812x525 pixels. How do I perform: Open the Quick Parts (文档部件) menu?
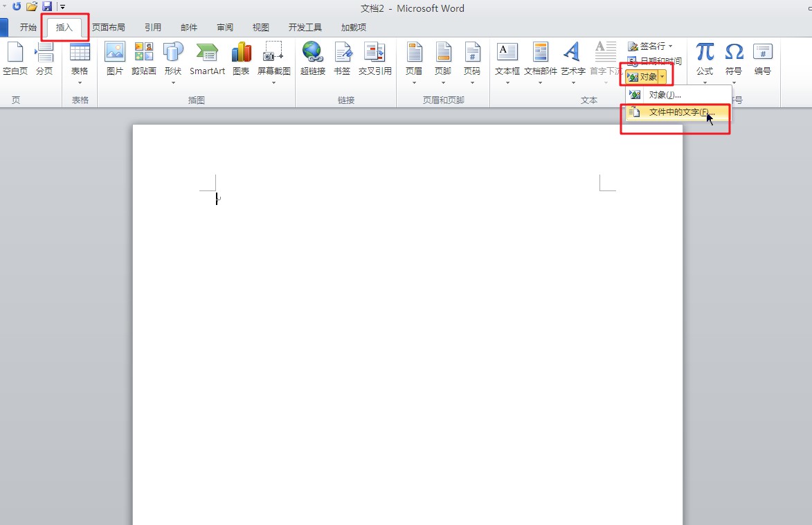[x=540, y=63]
